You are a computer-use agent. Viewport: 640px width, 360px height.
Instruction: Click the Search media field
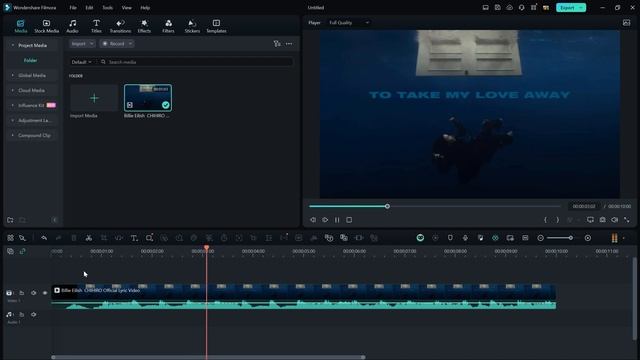click(x=196, y=62)
